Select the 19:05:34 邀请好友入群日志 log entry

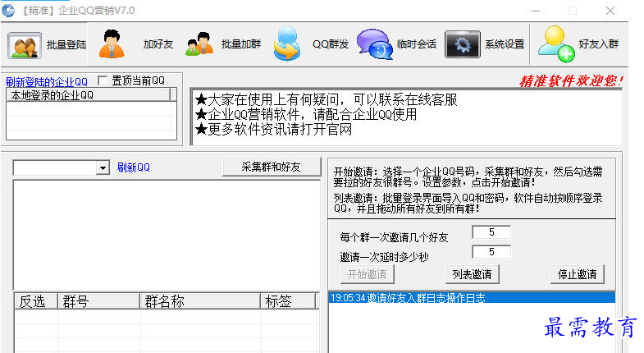pyautogui.click(x=473, y=298)
